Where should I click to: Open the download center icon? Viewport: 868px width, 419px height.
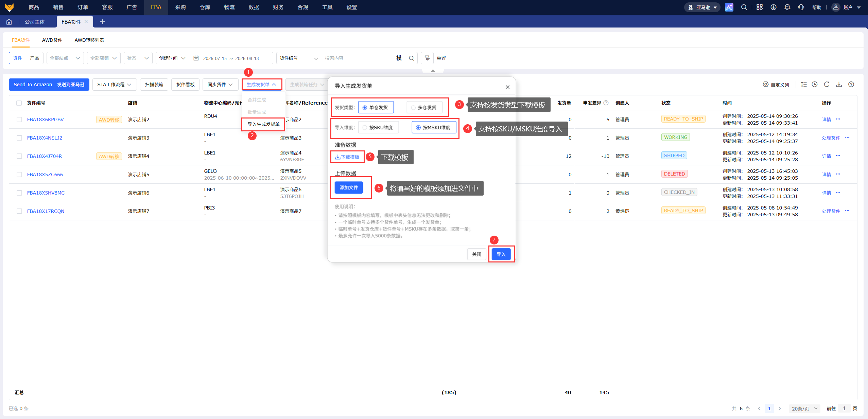774,7
